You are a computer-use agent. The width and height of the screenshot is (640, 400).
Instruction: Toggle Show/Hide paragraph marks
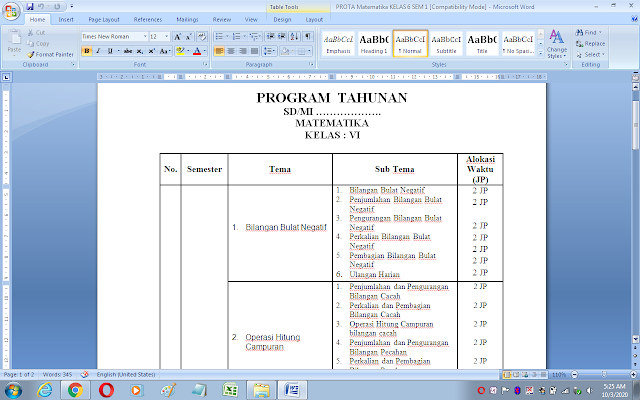(308, 37)
